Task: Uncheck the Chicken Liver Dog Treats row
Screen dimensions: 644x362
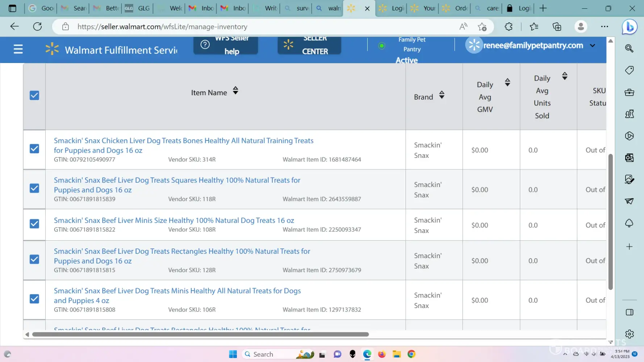Action: click(34, 149)
